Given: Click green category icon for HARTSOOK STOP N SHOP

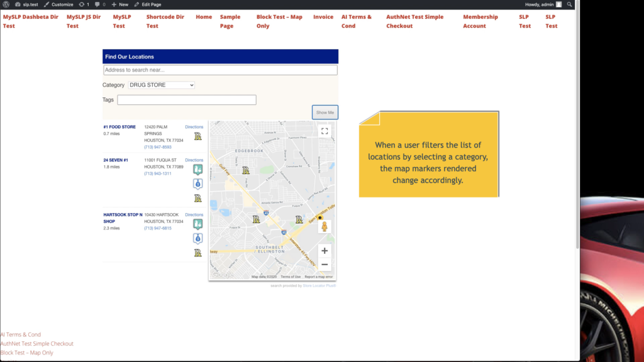Looking at the screenshot, I should coord(198,224).
